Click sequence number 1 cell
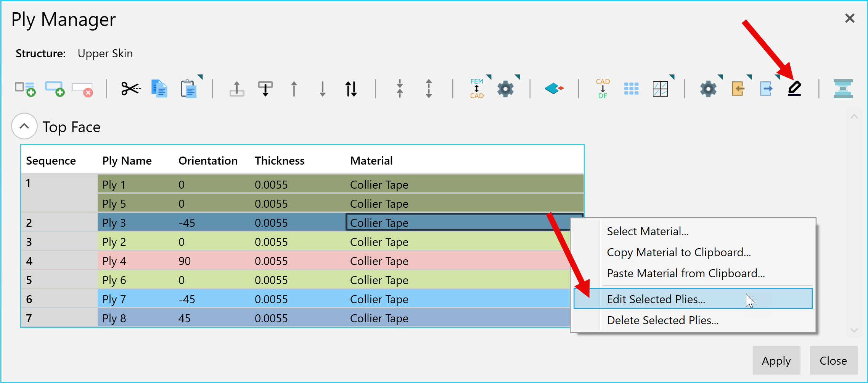The image size is (868, 383). coord(59,193)
